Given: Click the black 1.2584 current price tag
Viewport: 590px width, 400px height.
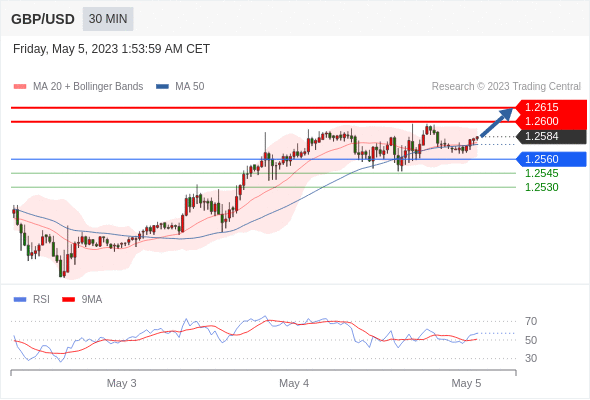Looking at the screenshot, I should [551, 136].
